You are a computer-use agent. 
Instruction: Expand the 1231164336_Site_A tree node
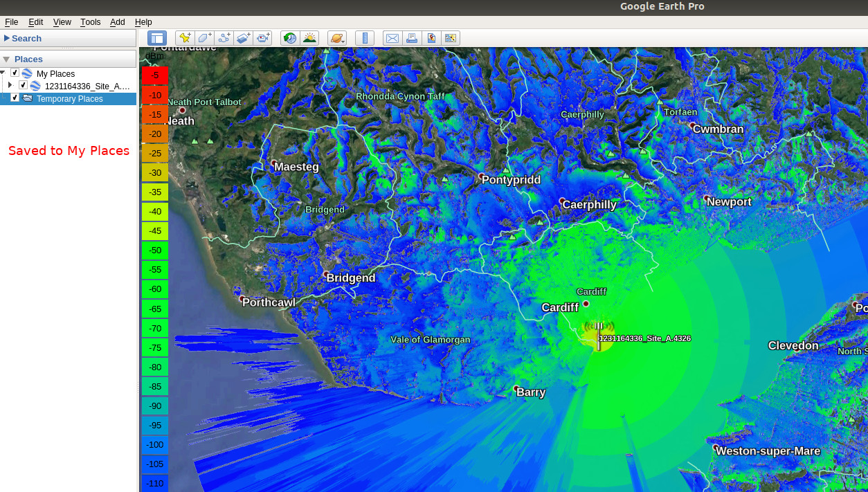(10, 85)
